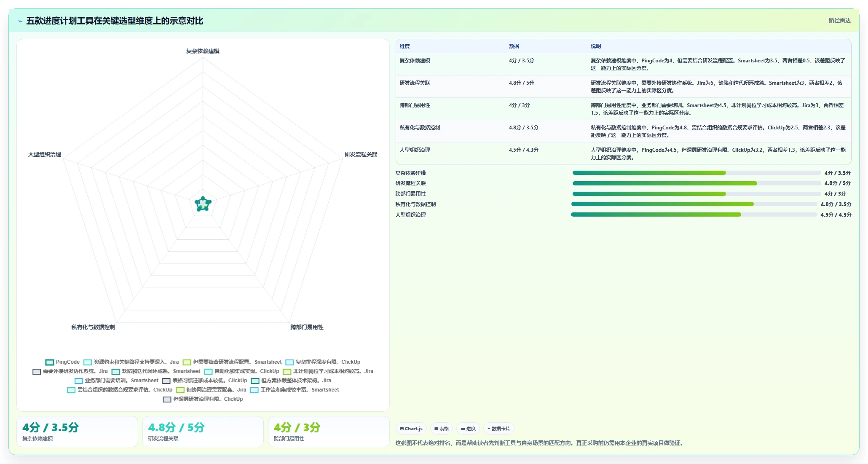Click the 说明 column header
Viewport: 868px width, 464px height.
(x=595, y=46)
